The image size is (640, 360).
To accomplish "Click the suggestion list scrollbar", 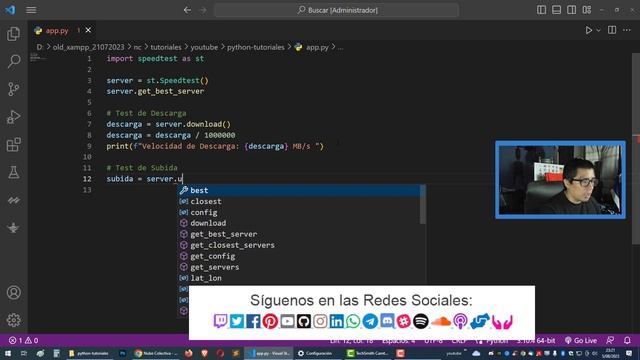I will (x=422, y=204).
